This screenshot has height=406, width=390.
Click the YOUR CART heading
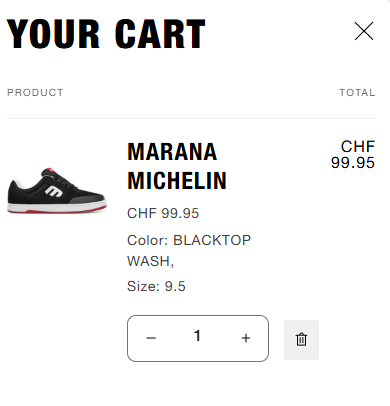(106, 34)
